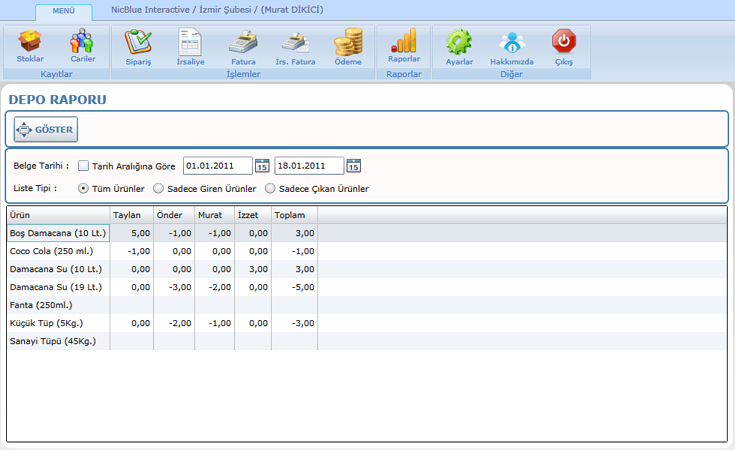Open end date calendar picker
The image size is (735, 450).
pos(353,166)
